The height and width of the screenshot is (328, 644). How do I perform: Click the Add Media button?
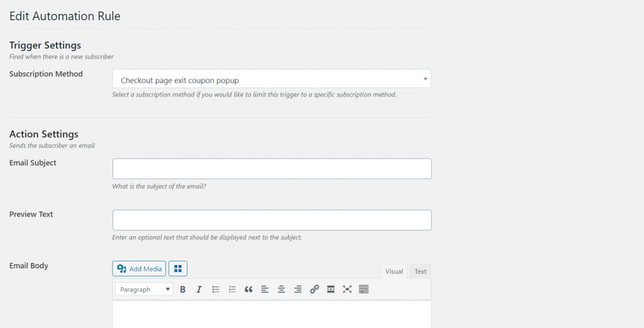coord(140,269)
